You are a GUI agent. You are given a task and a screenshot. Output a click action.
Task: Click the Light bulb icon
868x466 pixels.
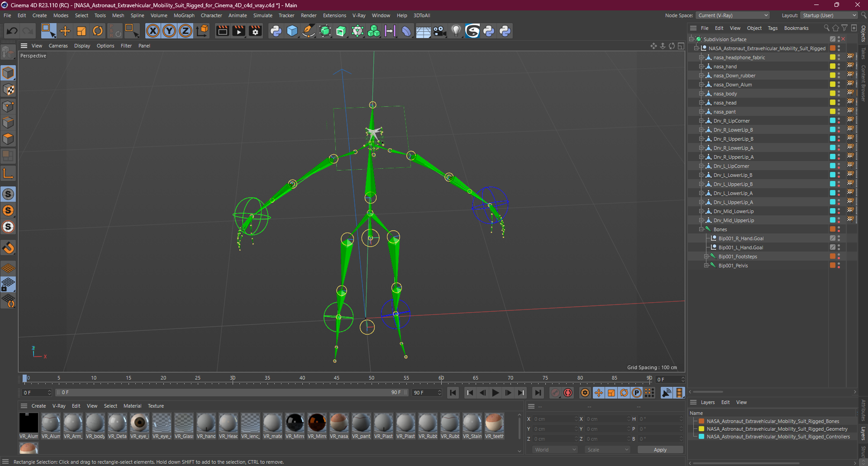(x=456, y=31)
